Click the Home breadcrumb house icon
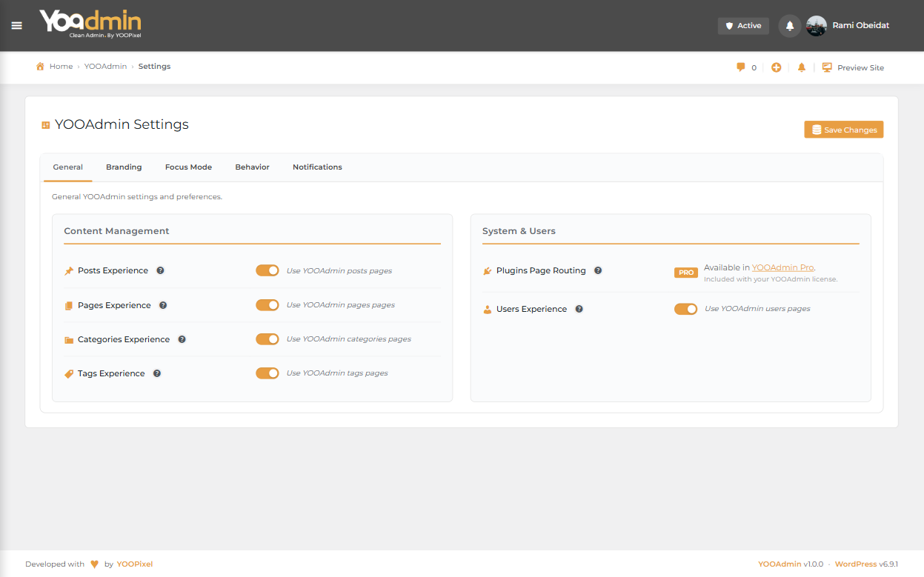 [40, 67]
